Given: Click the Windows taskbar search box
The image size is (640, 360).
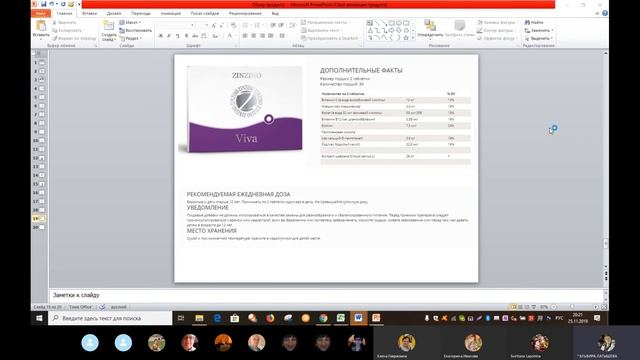Looking at the screenshot, I should pyautogui.click(x=110, y=318).
